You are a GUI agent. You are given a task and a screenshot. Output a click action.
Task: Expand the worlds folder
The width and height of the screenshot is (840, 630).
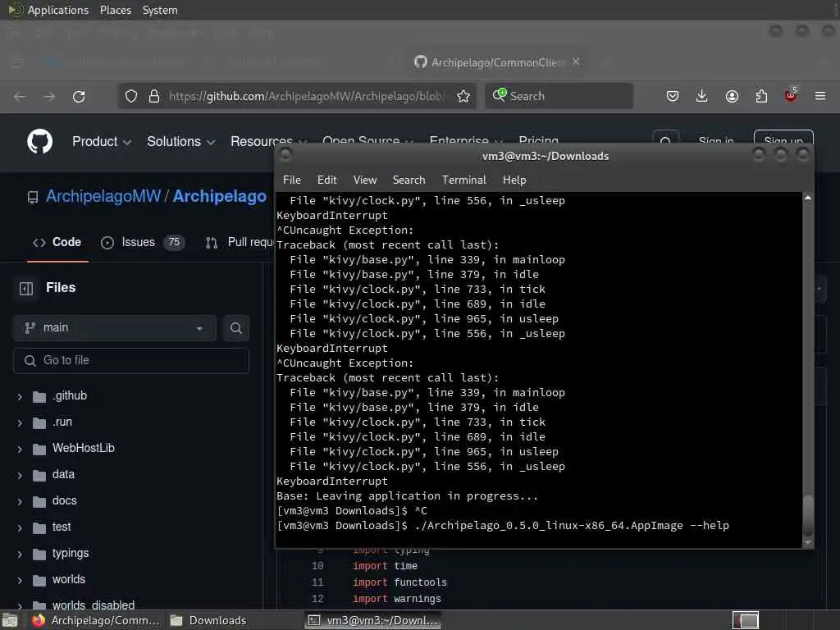(x=20, y=581)
